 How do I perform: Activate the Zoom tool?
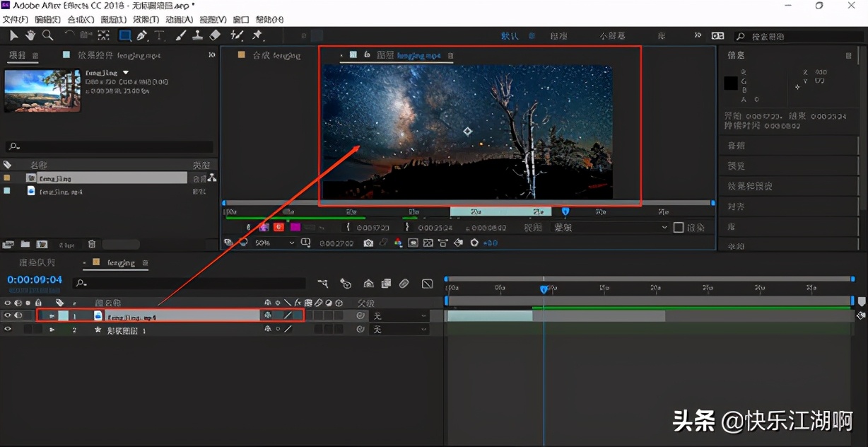pos(47,35)
